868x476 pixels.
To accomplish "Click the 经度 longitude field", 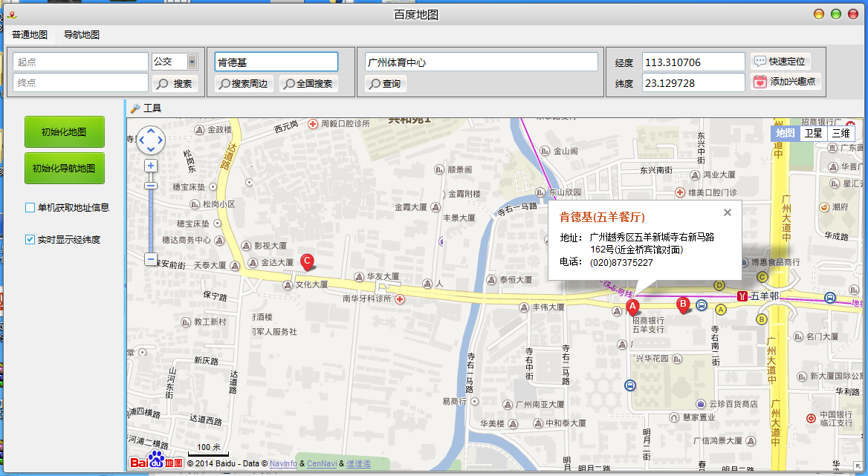I will pos(693,62).
